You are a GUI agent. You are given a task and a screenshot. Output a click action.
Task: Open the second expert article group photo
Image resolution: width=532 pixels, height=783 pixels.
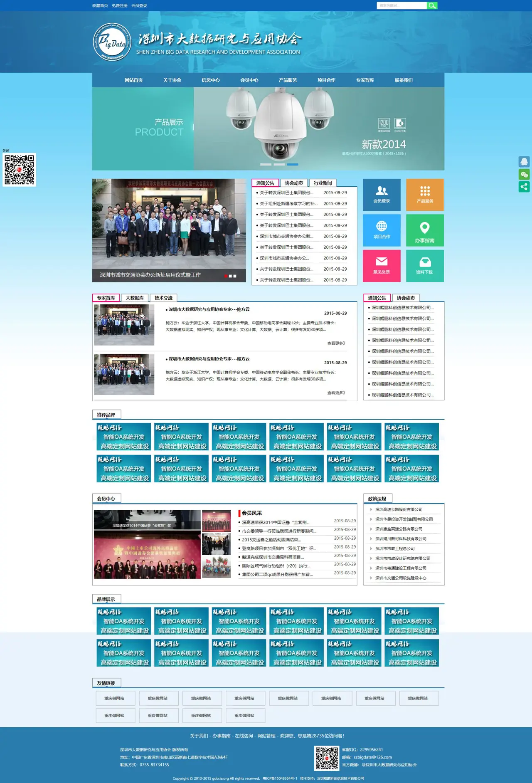pyautogui.click(x=124, y=374)
